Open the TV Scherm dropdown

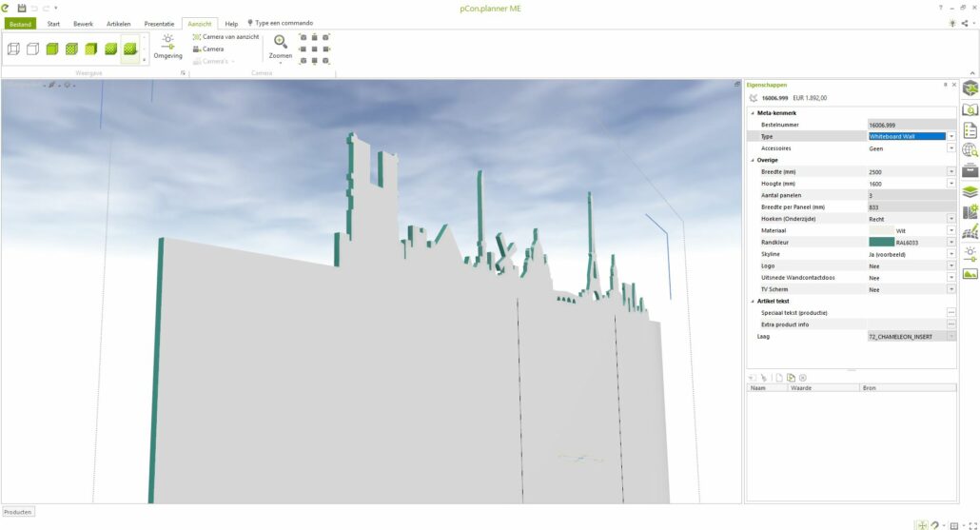pos(951,289)
